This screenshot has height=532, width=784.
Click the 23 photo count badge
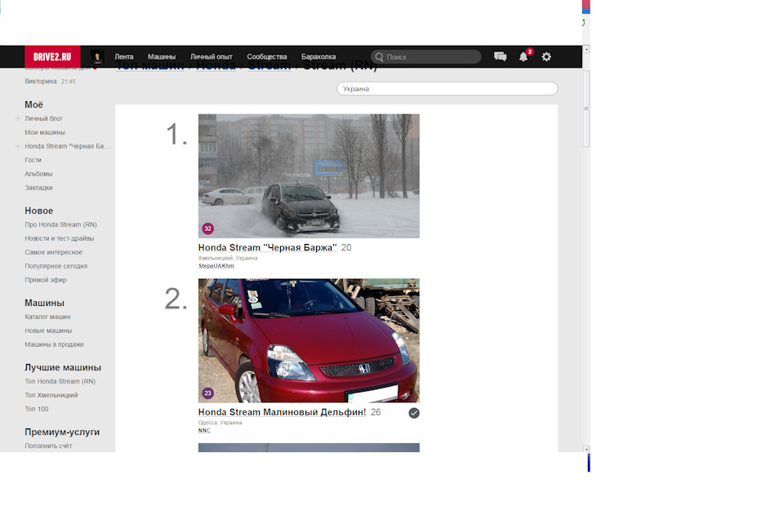click(x=207, y=393)
